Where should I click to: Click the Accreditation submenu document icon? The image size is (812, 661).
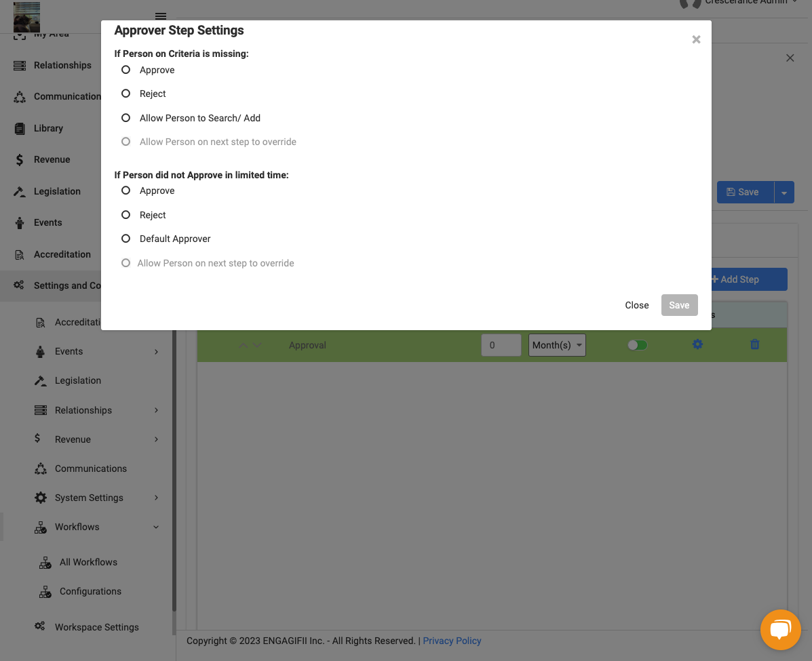coord(41,323)
